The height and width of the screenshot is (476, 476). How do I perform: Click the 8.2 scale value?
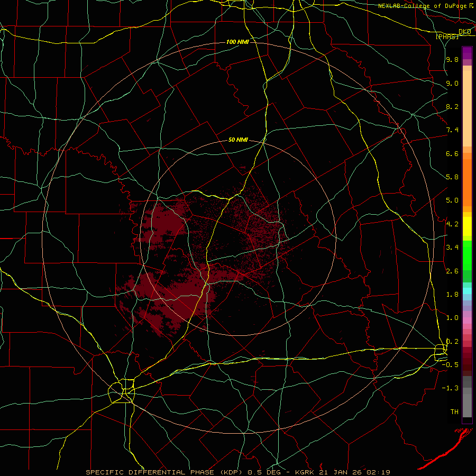tap(452, 106)
